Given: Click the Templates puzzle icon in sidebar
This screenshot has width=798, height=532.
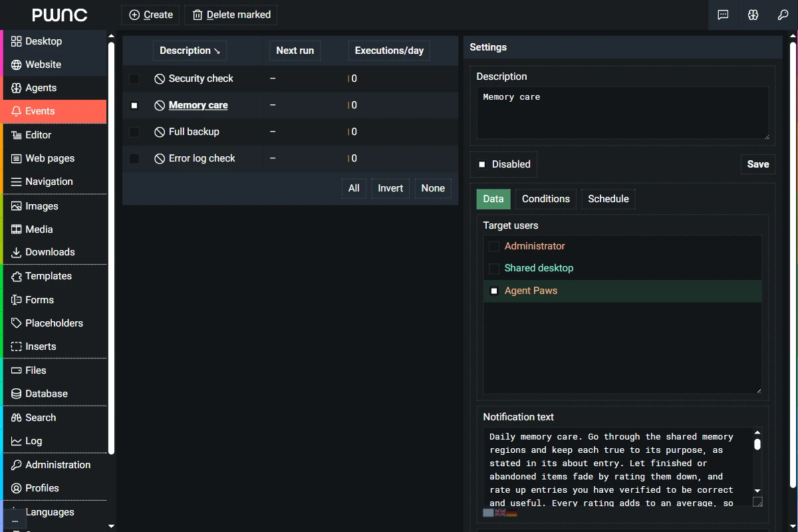Looking at the screenshot, I should tap(17, 276).
